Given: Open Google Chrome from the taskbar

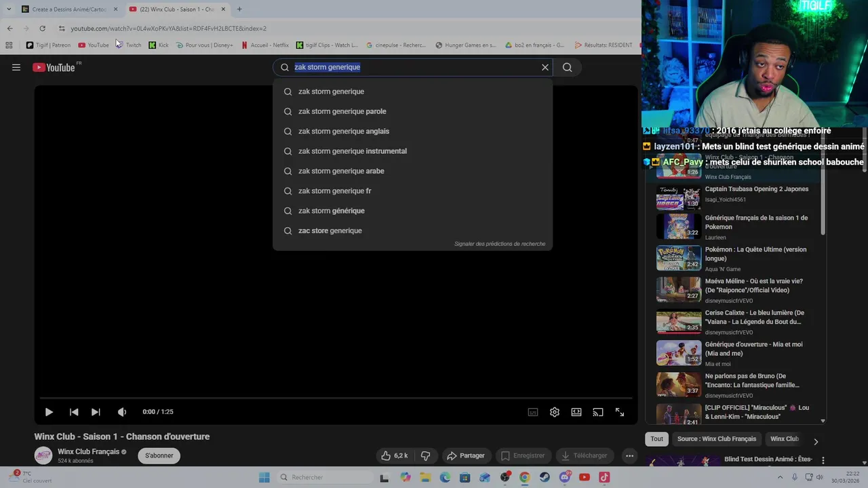Looking at the screenshot, I should tap(525, 477).
